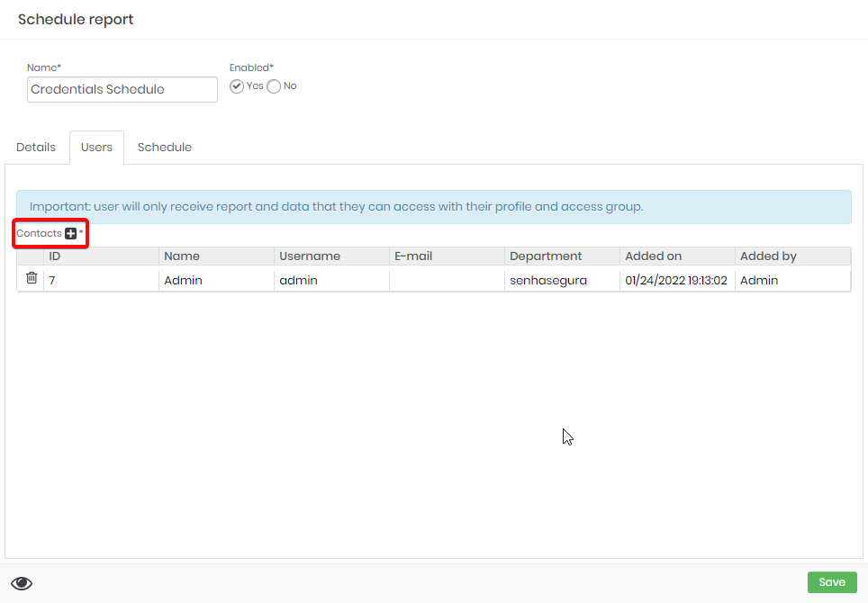Select the Yes option for Enabled

pyautogui.click(x=237, y=86)
